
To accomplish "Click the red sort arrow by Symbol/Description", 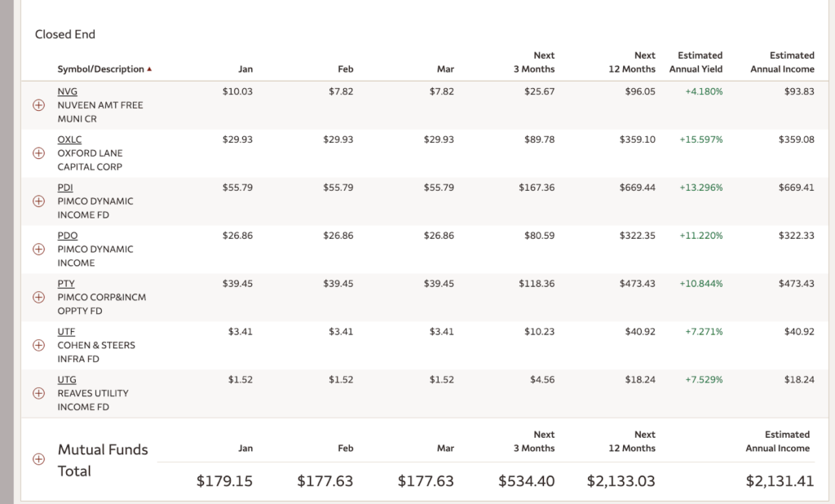I will point(149,70).
